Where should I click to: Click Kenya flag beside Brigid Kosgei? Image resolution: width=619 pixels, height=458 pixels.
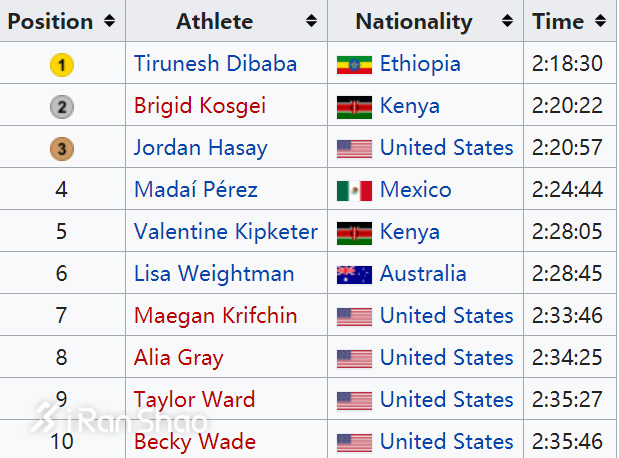(x=354, y=107)
